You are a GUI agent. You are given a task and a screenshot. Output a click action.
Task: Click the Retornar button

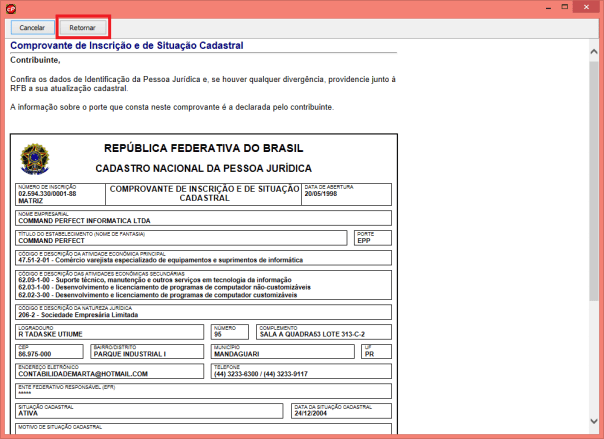click(83, 28)
